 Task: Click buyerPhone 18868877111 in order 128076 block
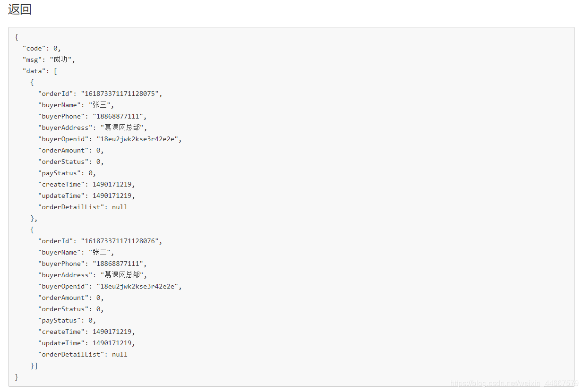93,264
